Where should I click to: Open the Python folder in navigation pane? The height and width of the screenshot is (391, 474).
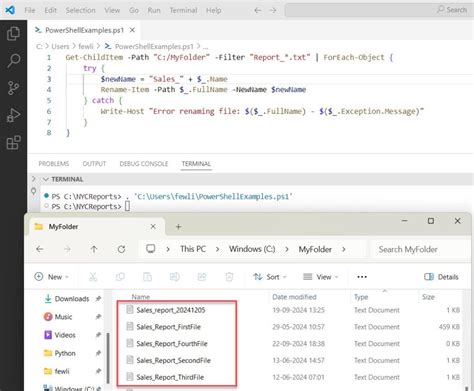click(x=60, y=353)
